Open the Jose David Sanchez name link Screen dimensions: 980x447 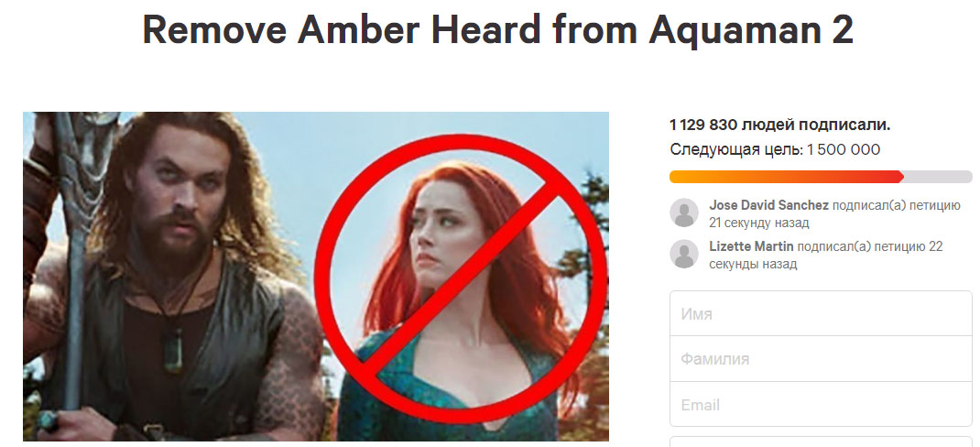(768, 206)
